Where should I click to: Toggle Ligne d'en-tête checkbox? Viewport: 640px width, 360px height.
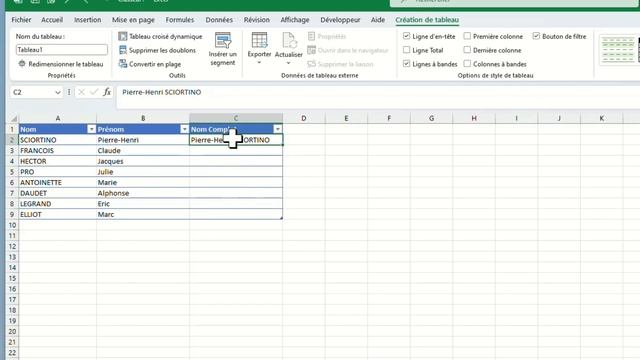[407, 36]
